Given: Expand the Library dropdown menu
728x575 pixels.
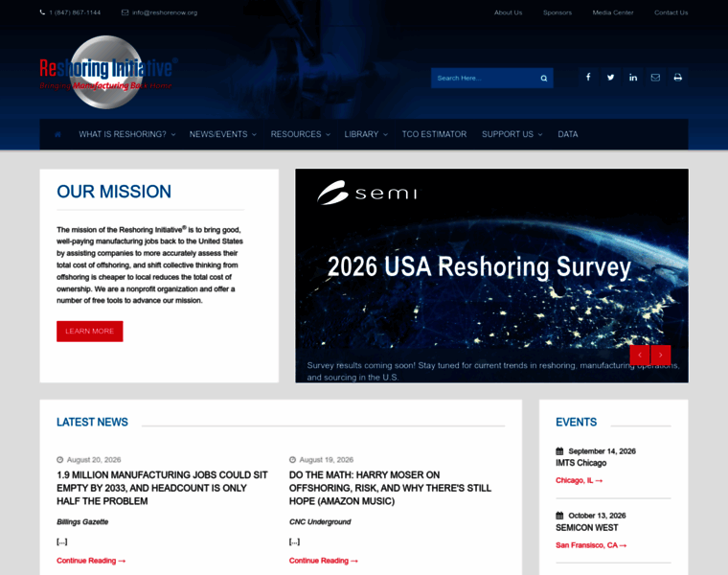Looking at the screenshot, I should 366,134.
